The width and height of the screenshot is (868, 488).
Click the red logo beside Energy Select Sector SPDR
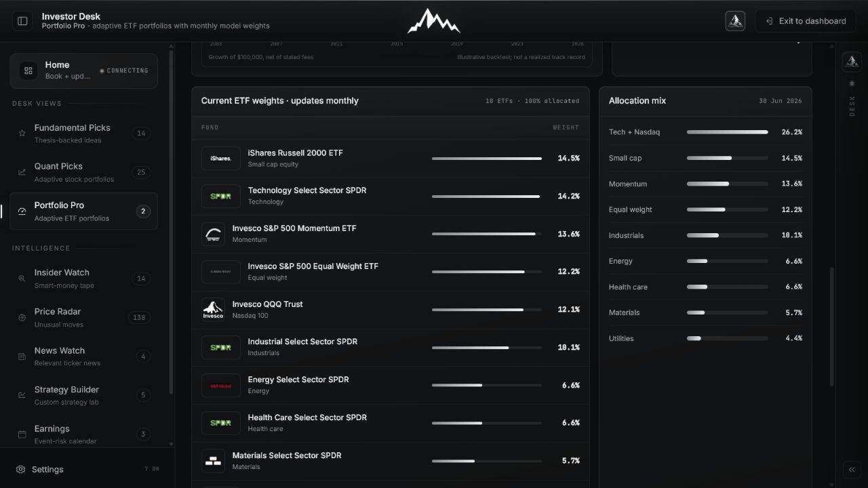point(221,386)
